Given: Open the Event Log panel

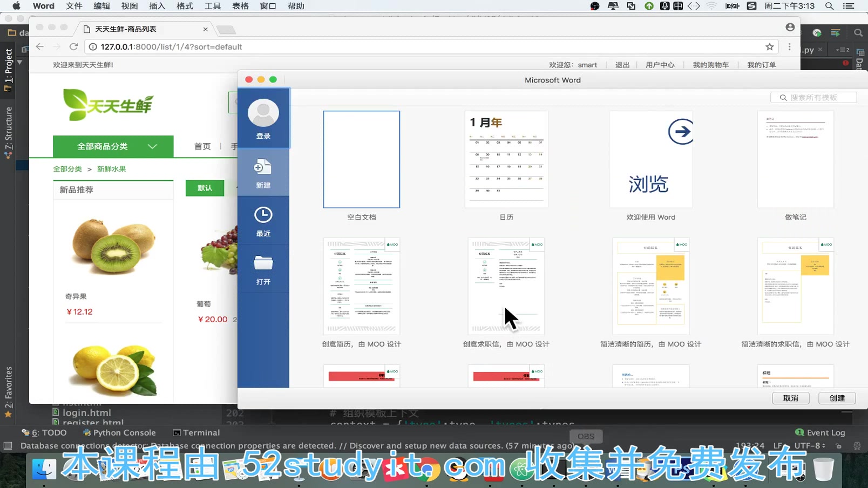Looking at the screenshot, I should point(820,432).
